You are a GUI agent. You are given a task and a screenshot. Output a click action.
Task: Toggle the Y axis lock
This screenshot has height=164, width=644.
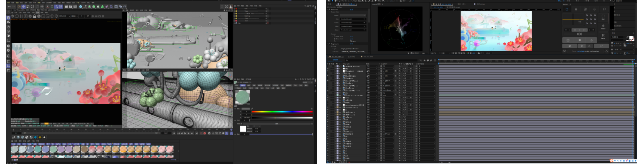52,6
